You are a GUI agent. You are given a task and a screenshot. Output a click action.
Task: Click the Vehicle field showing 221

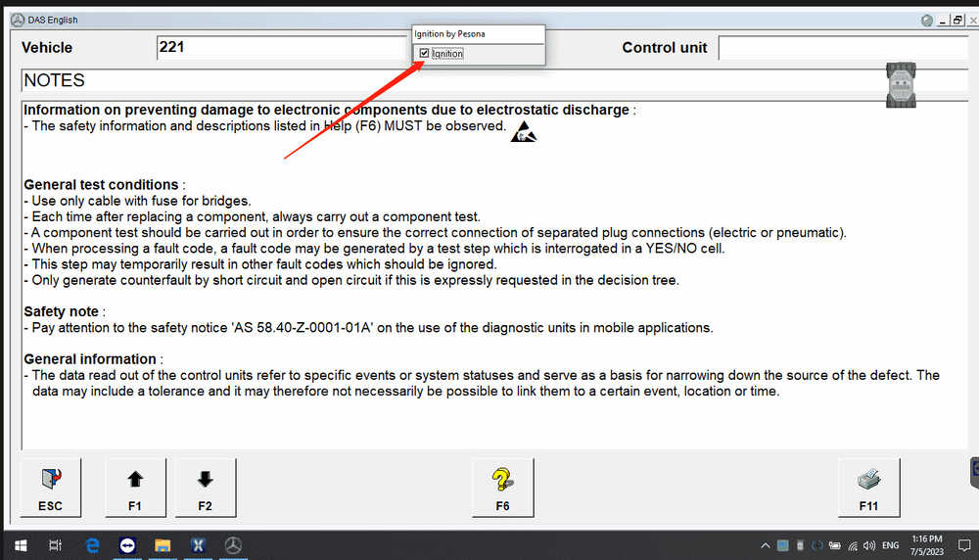click(x=282, y=47)
